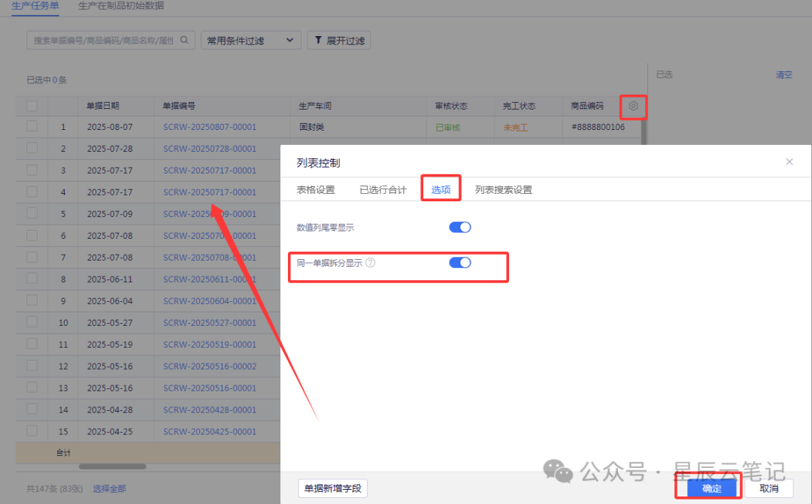This screenshot has height=504, width=812.
Task: Open document SCRW-20250516-00002
Action: 210,366
